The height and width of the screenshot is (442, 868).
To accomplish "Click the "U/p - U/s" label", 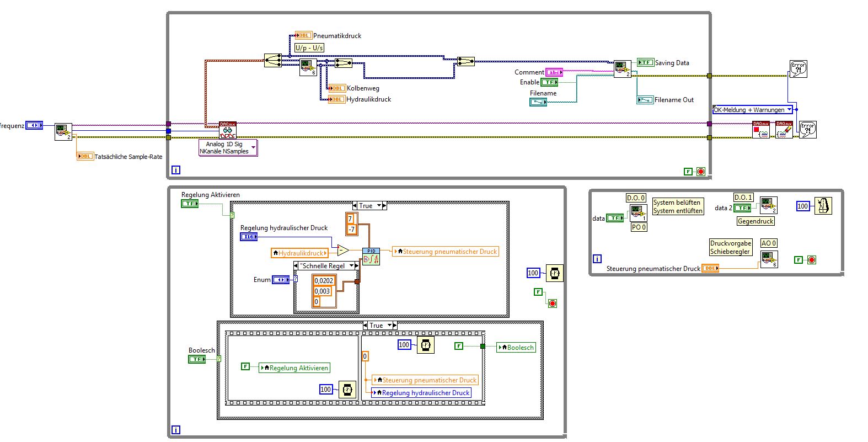I will pyautogui.click(x=309, y=48).
